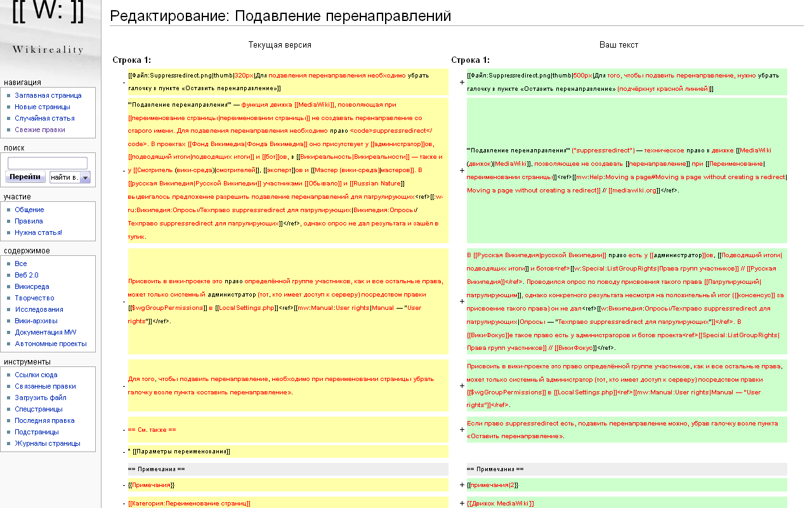812x508 pixels.
Task: Click Строка 1: under Текущая версия
Action: click(x=131, y=60)
